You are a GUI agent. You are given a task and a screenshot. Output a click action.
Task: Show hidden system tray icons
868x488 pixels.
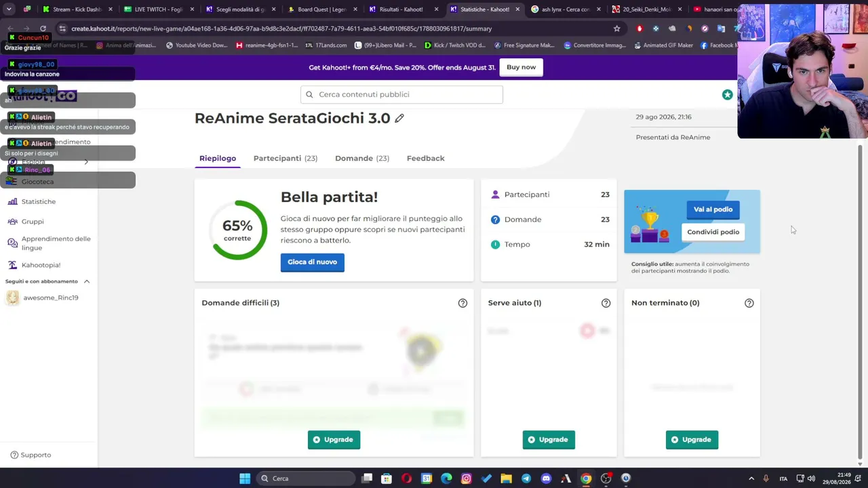(x=751, y=479)
